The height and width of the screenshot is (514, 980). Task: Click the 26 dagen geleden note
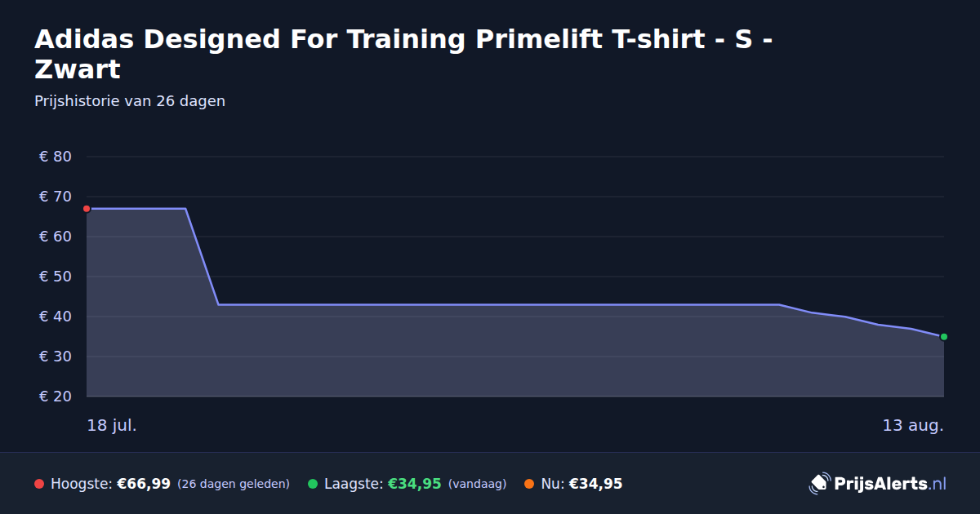click(x=234, y=484)
